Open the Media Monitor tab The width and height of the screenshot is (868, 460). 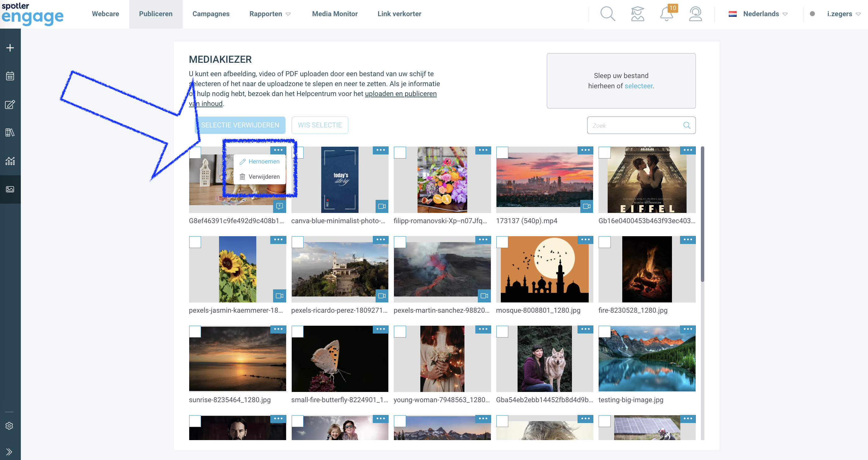click(x=335, y=14)
